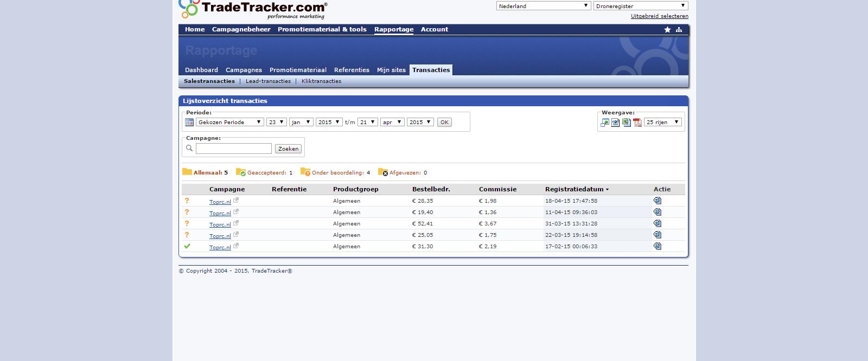
Task: View details of € 25,05 transaction
Action: point(658,235)
